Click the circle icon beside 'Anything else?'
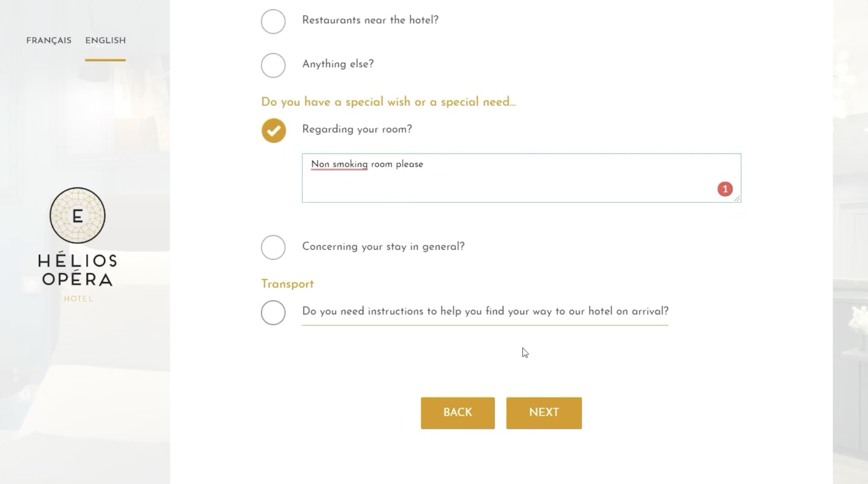 pos(273,65)
